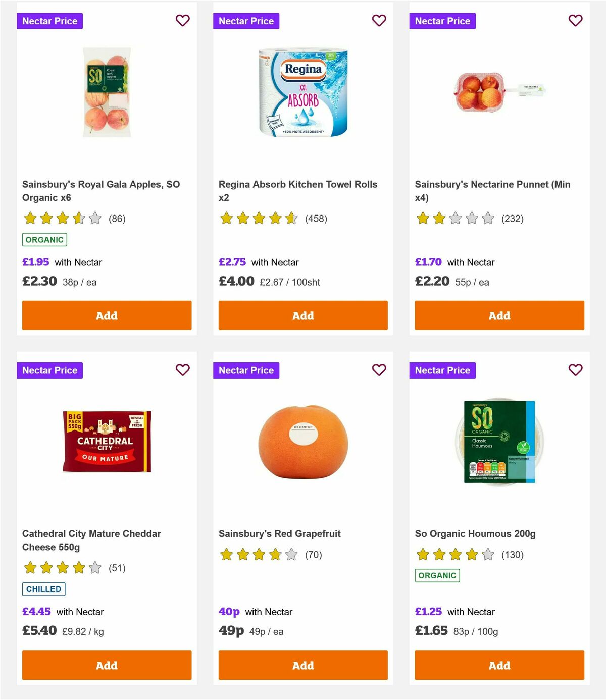606x700 pixels.
Task: Click the Nectar Price badge on the nectarines
Action: click(443, 21)
